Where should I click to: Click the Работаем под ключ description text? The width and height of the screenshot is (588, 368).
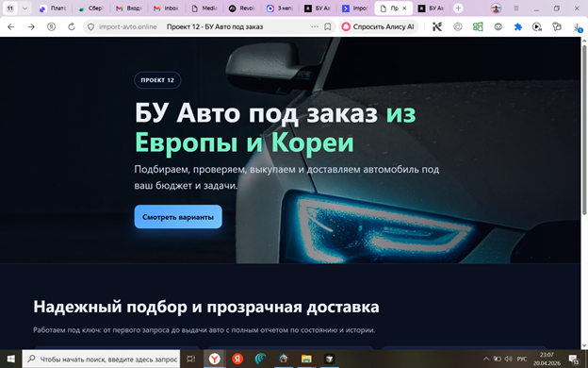(204, 330)
